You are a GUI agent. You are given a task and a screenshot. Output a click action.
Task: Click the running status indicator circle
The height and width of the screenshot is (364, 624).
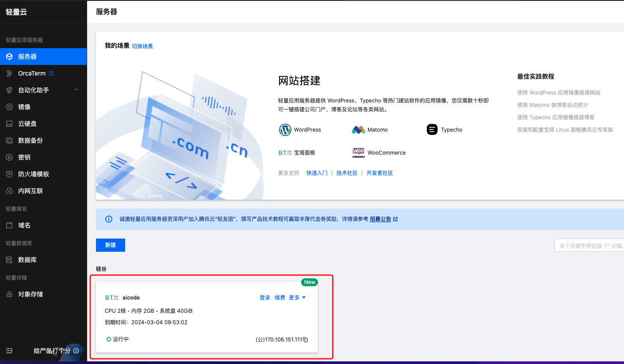point(109,339)
